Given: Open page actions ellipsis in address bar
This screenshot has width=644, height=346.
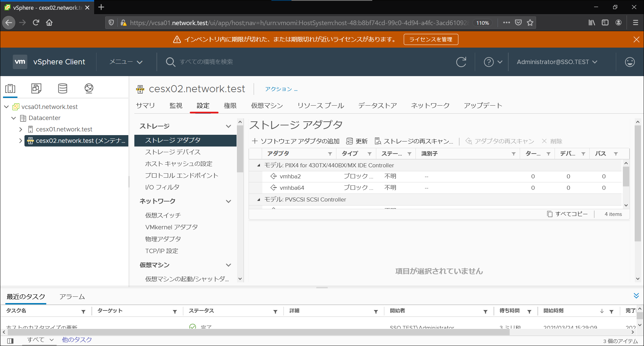Looking at the screenshot, I should click(506, 22).
